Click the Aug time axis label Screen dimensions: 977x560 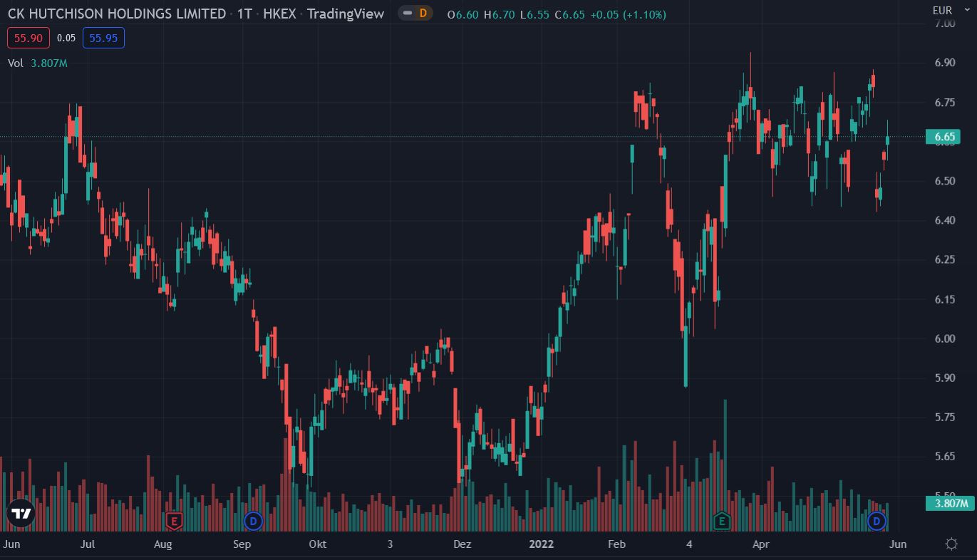click(163, 544)
